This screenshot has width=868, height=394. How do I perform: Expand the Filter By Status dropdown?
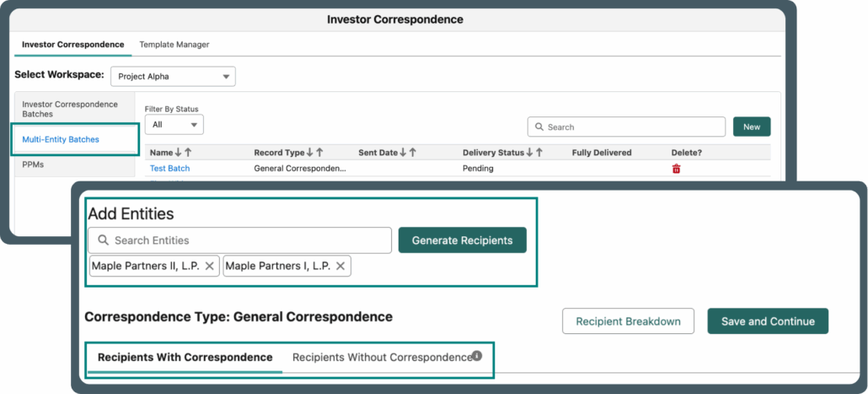174,125
